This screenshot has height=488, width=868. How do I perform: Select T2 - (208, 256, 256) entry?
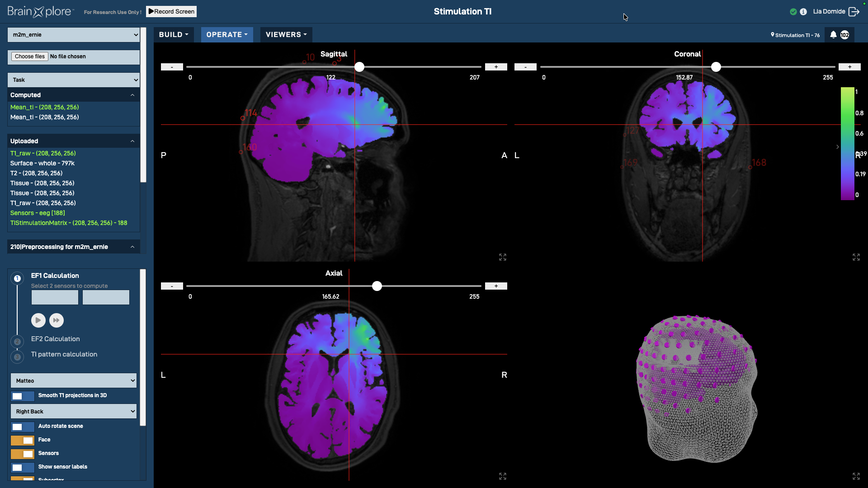pos(37,173)
